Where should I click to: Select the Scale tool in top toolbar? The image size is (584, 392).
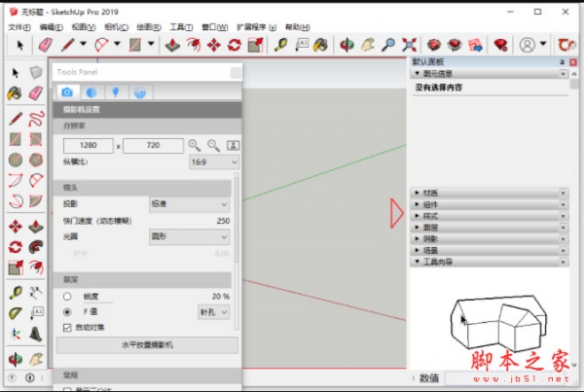[255, 45]
